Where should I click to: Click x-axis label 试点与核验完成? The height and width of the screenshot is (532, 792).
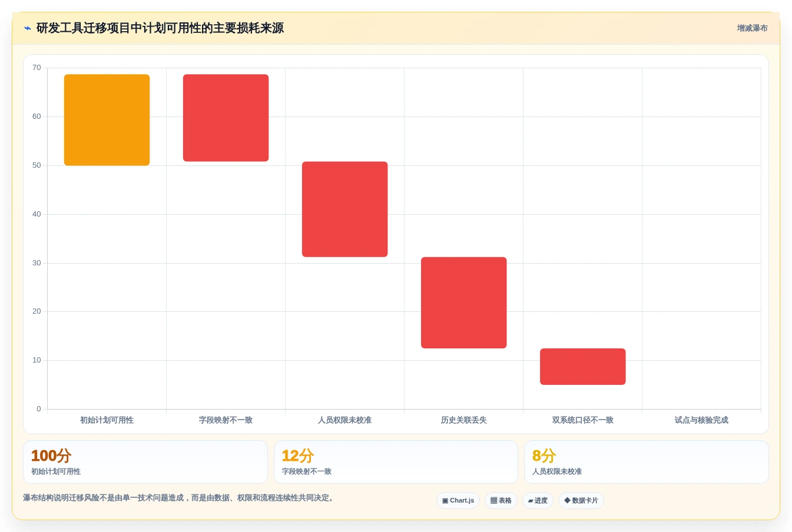click(701, 420)
